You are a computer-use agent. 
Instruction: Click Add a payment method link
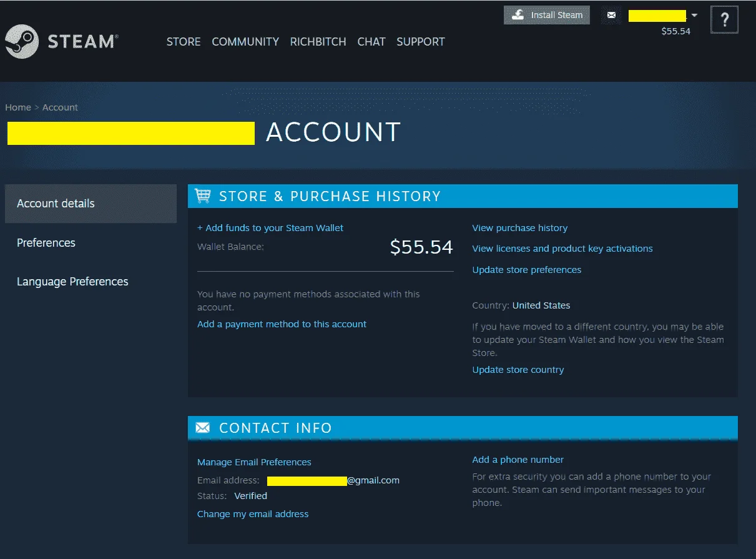pyautogui.click(x=282, y=324)
